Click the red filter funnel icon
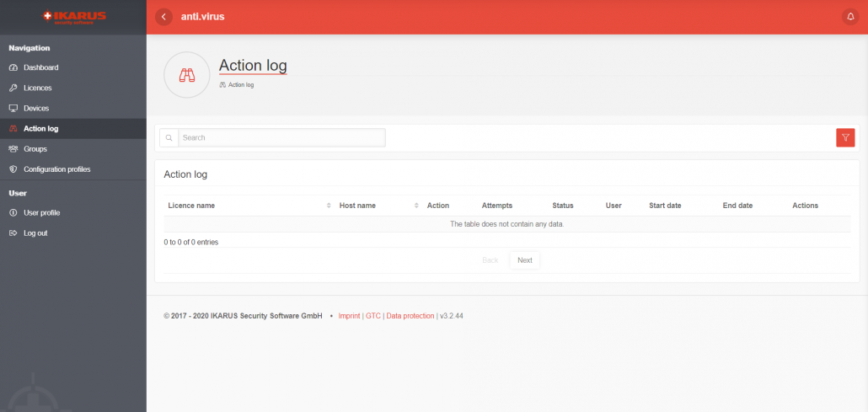Screen dimensions: 868x412 pos(845,137)
